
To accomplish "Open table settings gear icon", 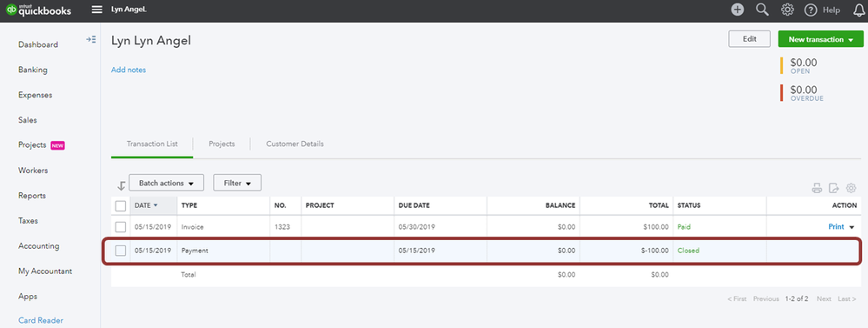I will pos(851,189).
